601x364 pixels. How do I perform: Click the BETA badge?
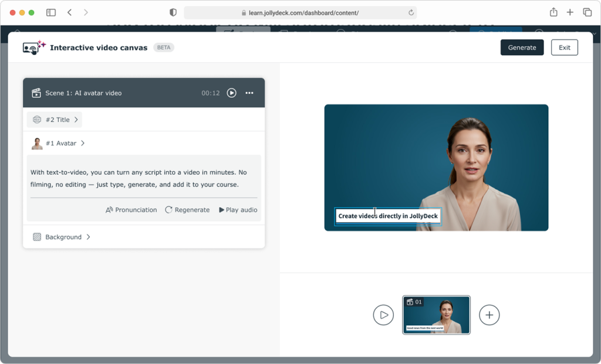click(x=164, y=47)
